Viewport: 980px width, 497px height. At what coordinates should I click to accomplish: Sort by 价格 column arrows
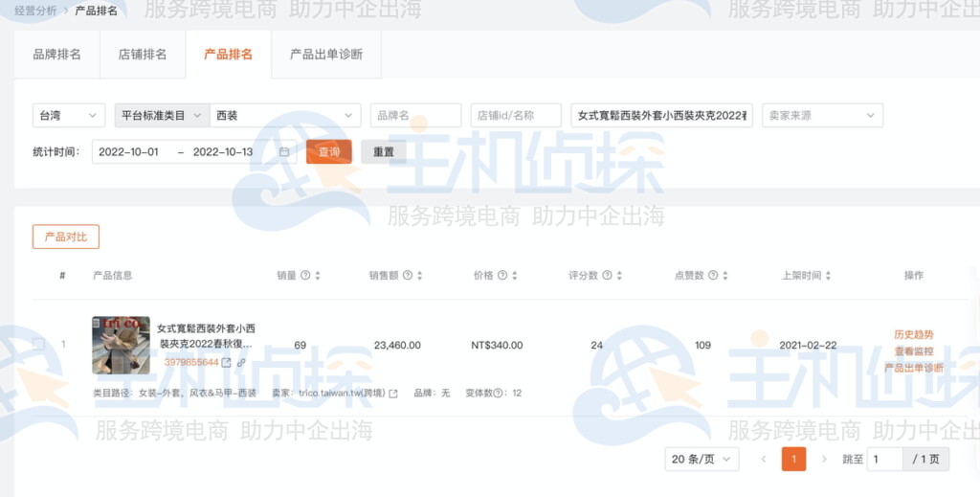click(514, 276)
